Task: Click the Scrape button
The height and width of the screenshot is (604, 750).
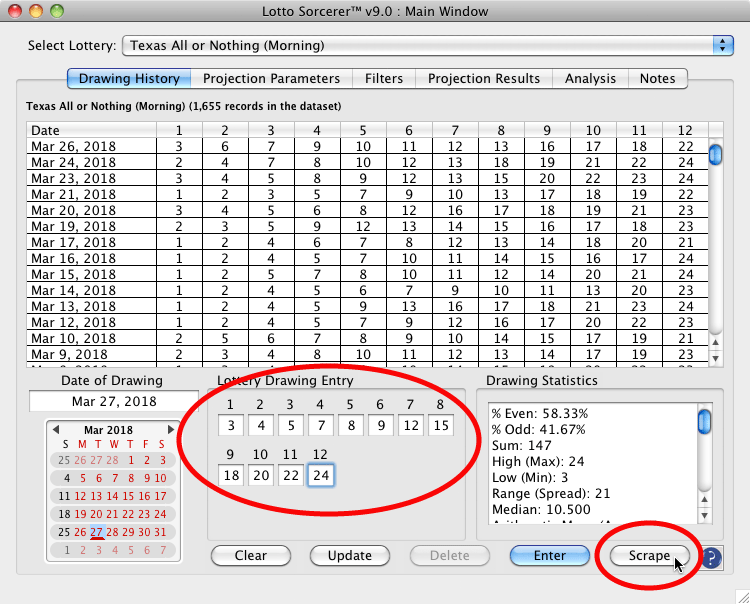Action: [x=650, y=556]
